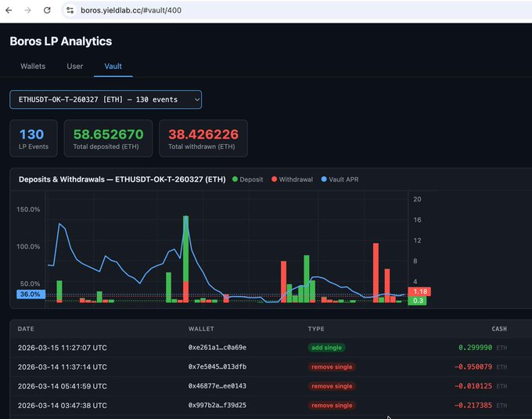Switch to the Wallets tab
This screenshot has height=419, width=532.
(x=33, y=67)
